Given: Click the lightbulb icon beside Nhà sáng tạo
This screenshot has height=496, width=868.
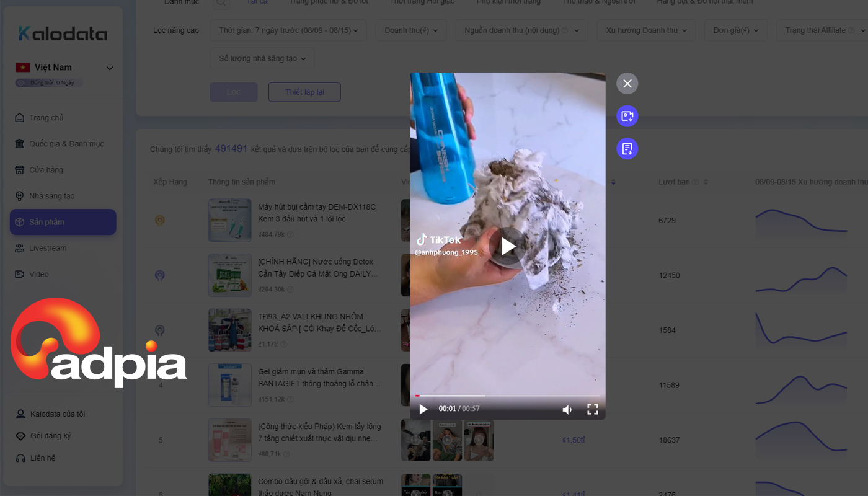Looking at the screenshot, I should [x=19, y=196].
